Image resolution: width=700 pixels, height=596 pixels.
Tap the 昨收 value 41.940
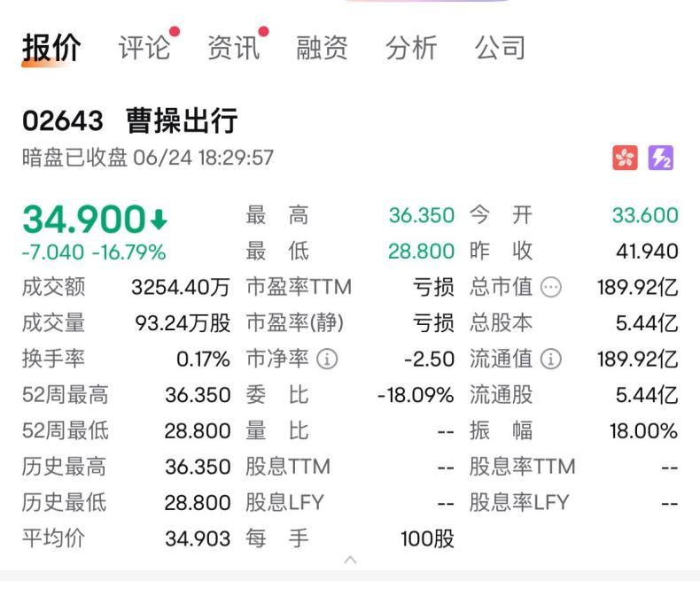point(647,252)
